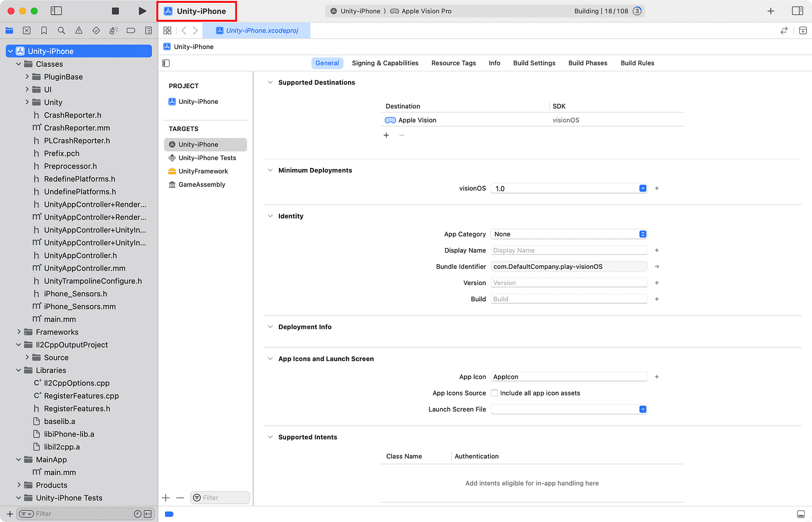Open the Build Phases tab
The width and height of the screenshot is (812, 522).
point(588,63)
